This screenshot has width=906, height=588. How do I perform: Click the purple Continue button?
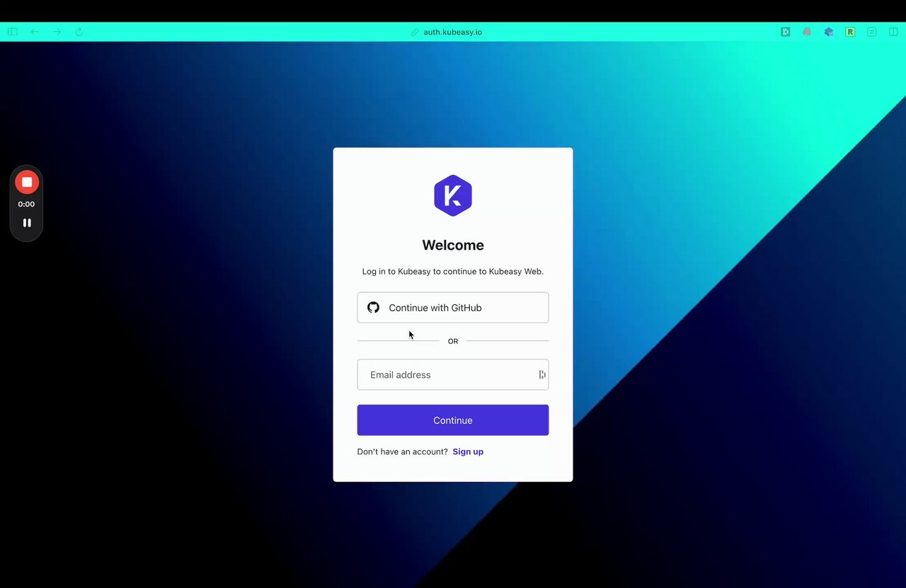tap(453, 420)
